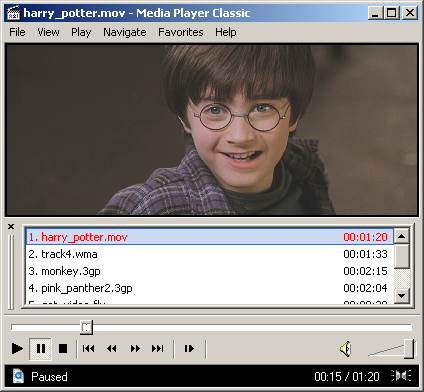Click the frame step button
424x392 pixels.
189,349
